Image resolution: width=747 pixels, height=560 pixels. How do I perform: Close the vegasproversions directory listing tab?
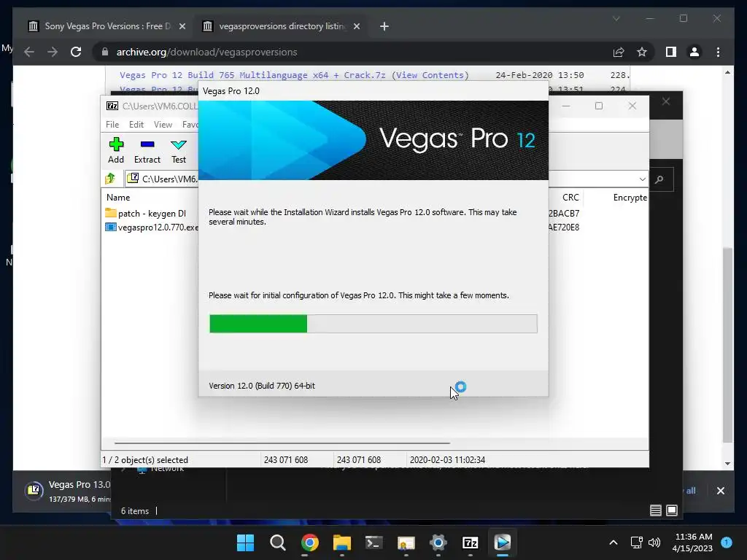click(356, 26)
